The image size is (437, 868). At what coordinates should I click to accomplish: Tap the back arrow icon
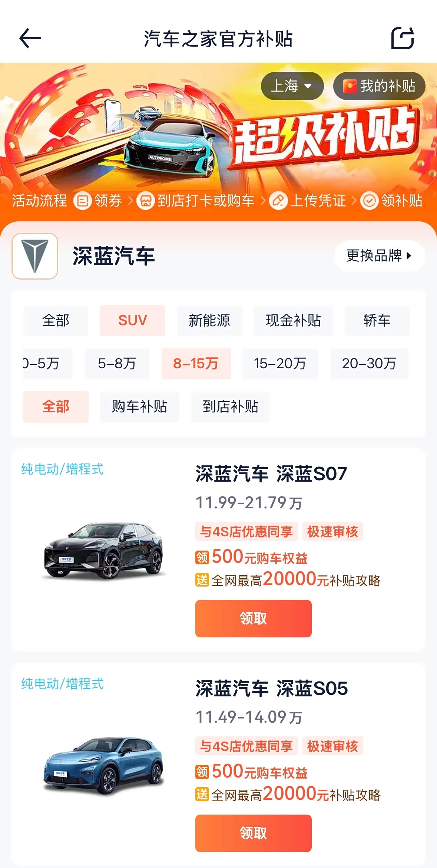click(x=30, y=39)
